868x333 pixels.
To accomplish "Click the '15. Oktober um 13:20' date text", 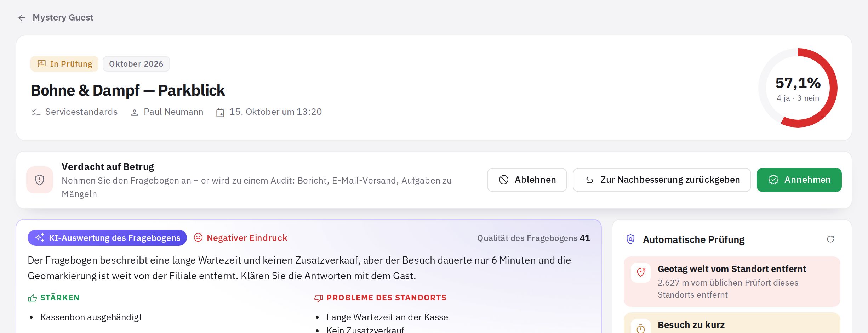I will pos(275,112).
